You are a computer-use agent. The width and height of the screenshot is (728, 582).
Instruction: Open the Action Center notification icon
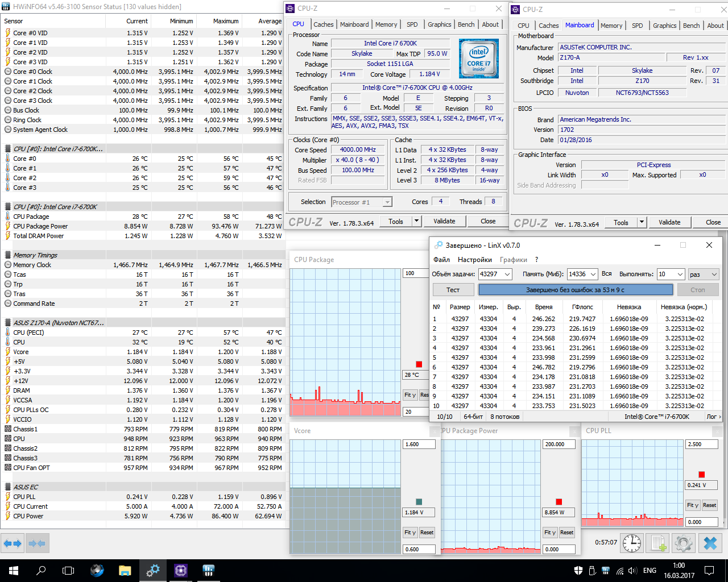(709, 570)
